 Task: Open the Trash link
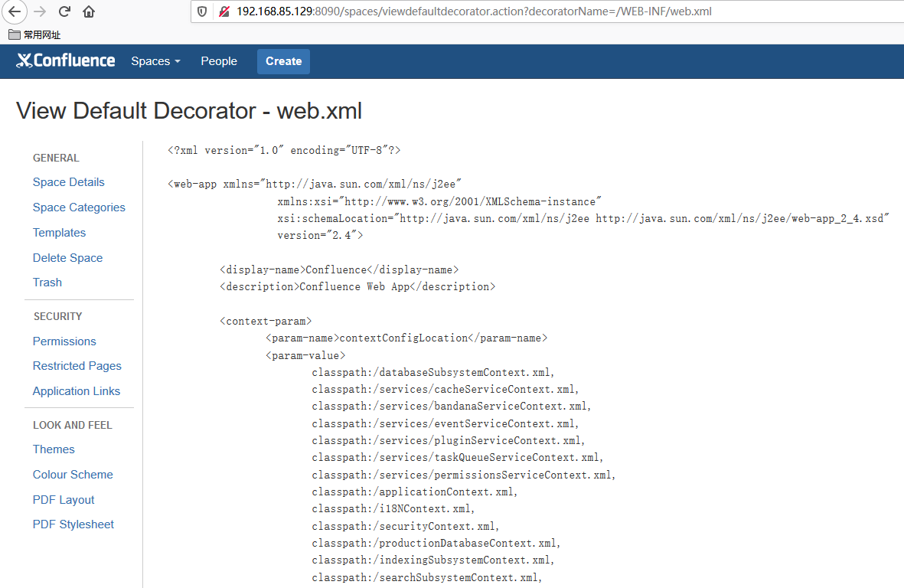tap(47, 282)
